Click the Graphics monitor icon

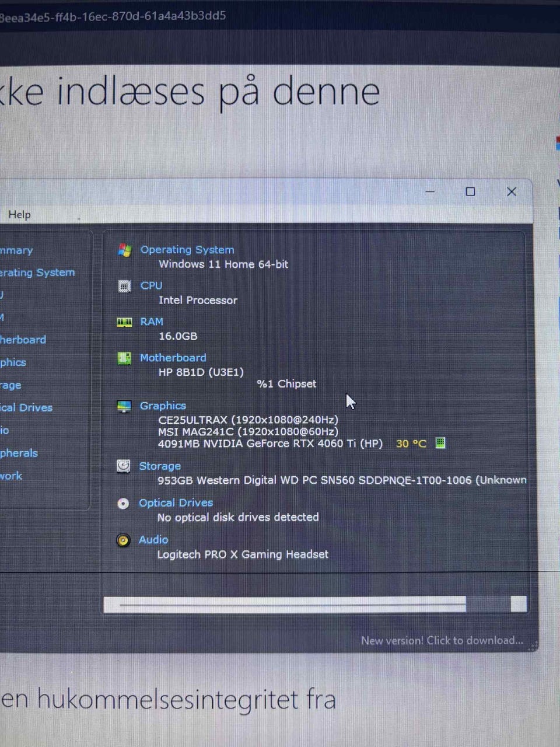point(124,406)
